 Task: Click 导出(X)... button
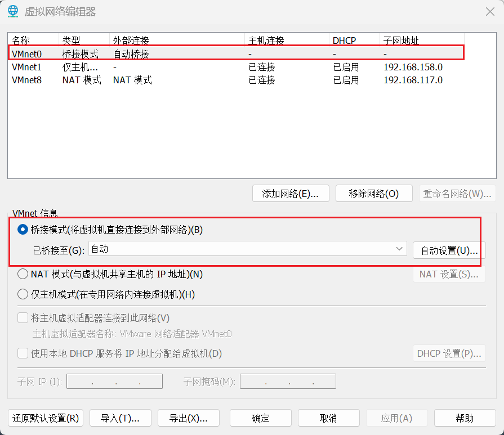(x=189, y=418)
